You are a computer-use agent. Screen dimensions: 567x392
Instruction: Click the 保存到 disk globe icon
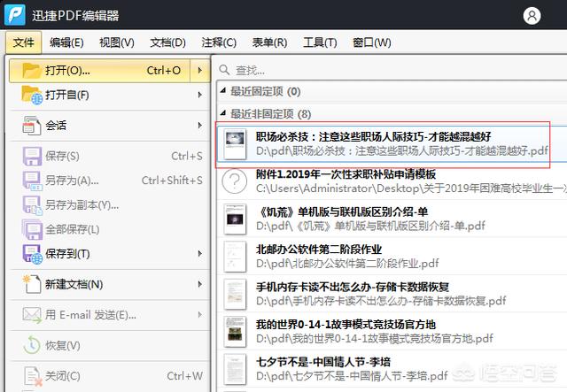[32, 254]
